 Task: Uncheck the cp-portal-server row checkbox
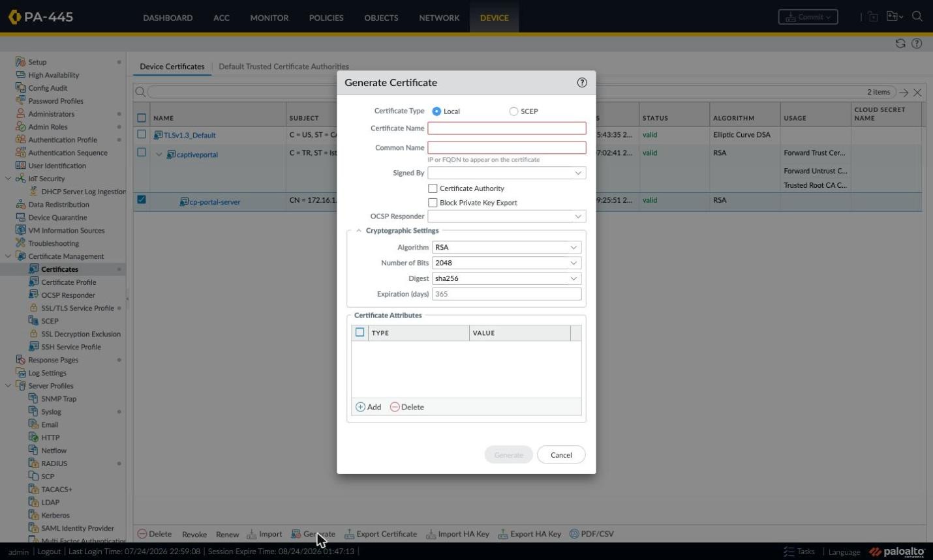[142, 199]
